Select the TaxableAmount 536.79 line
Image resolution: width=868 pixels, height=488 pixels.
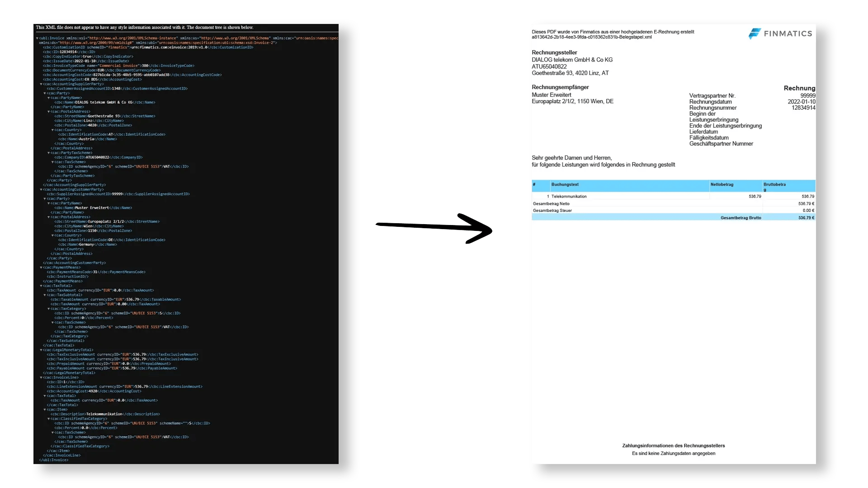pos(116,300)
